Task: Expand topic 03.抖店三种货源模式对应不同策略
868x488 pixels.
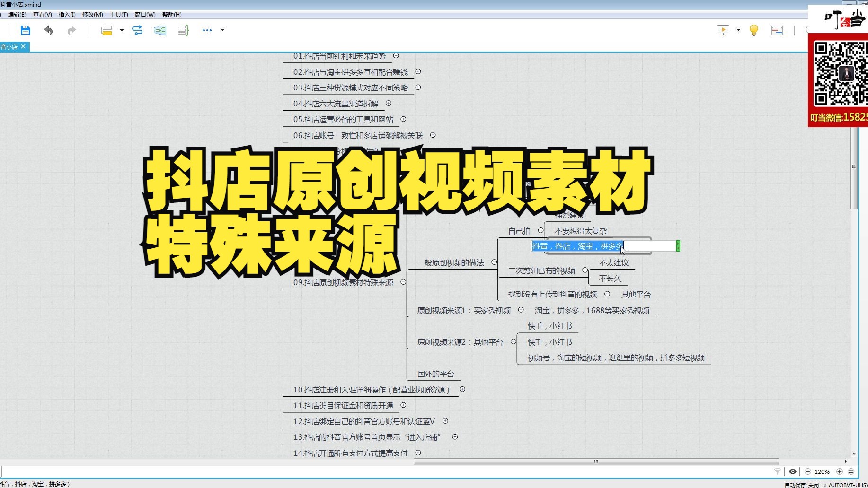Action: (418, 87)
